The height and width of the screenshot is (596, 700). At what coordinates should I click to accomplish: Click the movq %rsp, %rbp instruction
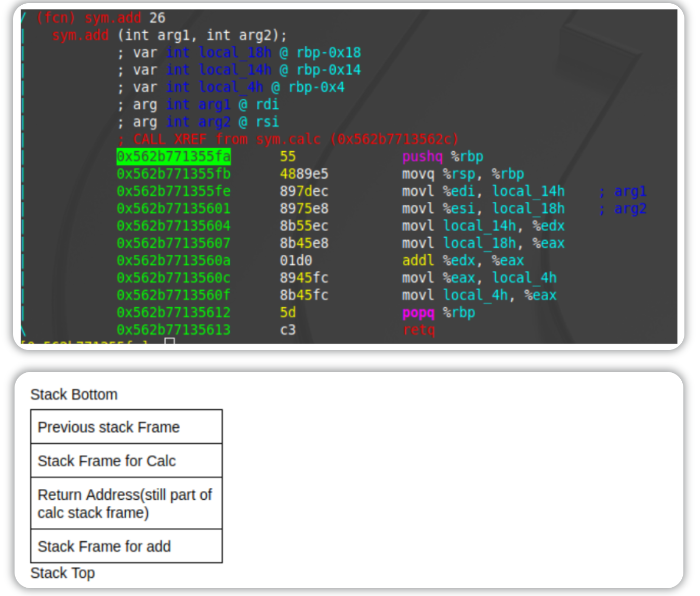click(x=463, y=174)
